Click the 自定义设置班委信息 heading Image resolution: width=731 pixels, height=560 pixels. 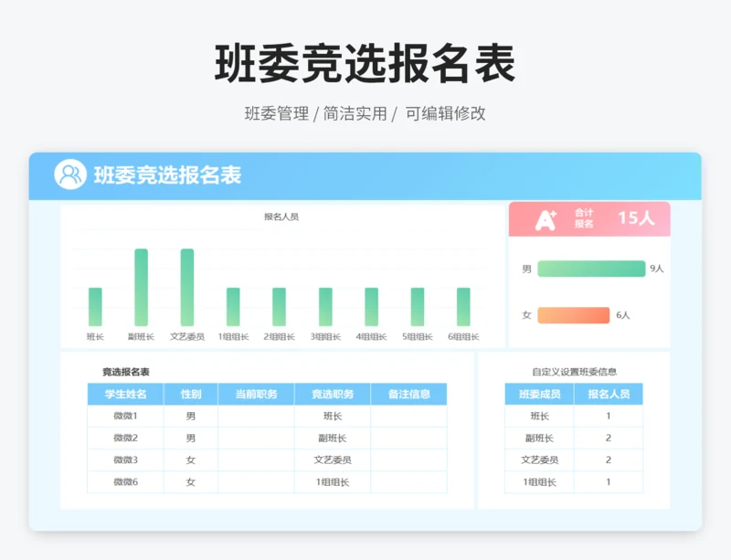point(575,372)
